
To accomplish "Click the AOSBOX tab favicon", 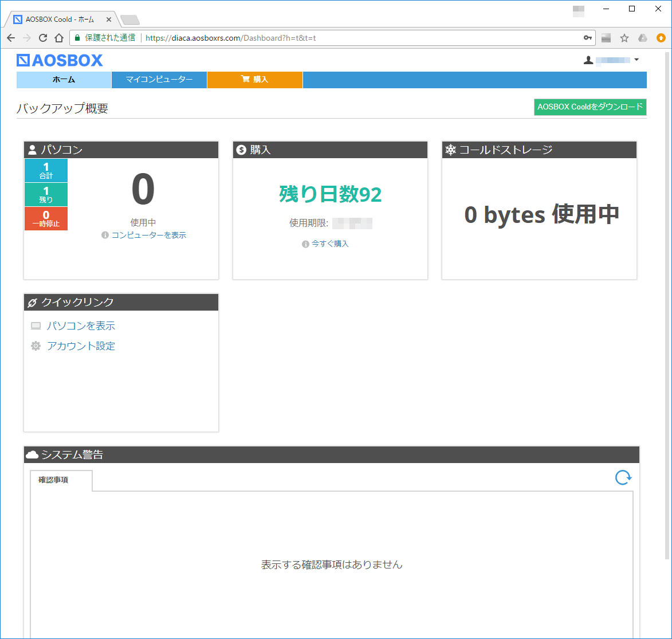I will click(x=18, y=19).
